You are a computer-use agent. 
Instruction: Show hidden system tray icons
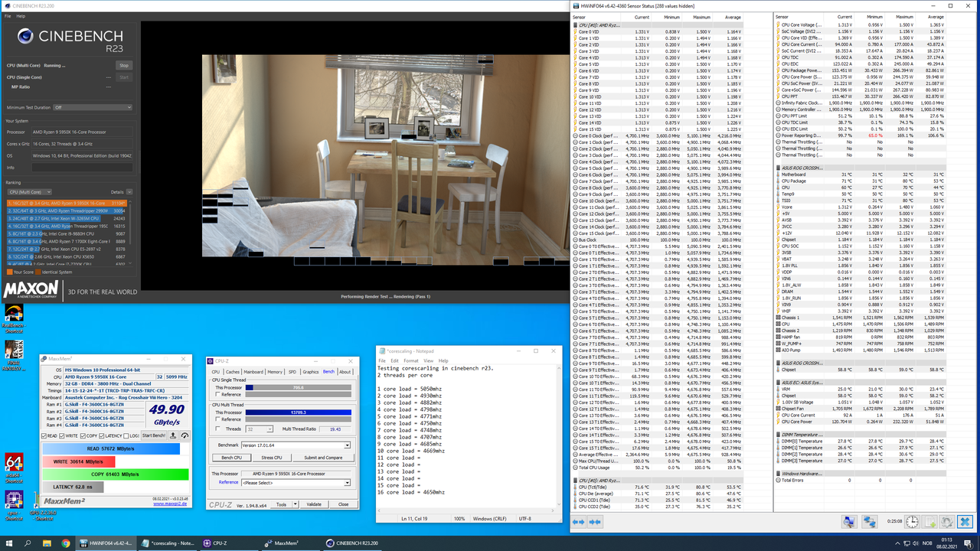pos(897,543)
